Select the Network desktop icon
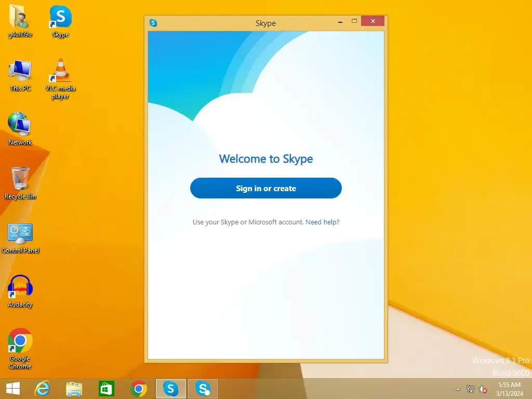This screenshot has width=532, height=399. click(20, 129)
